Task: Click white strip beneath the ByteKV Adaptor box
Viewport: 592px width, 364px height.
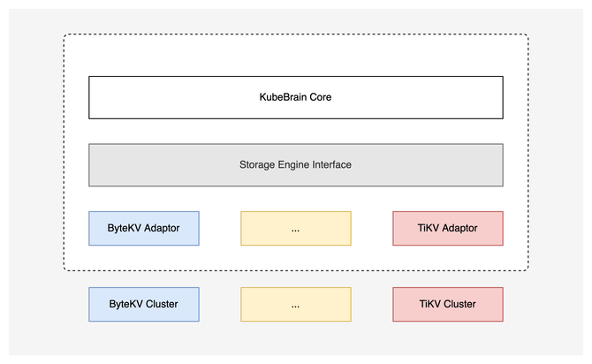Action: [x=144, y=257]
